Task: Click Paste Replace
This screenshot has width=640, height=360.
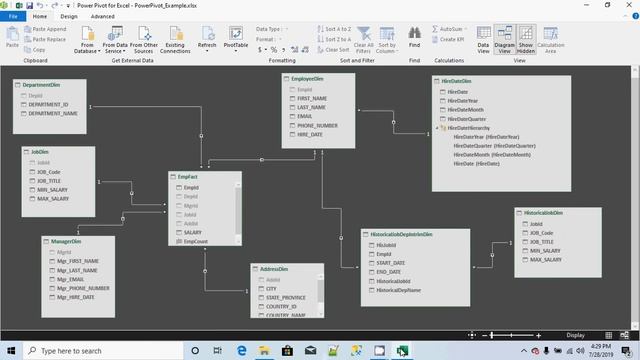Action: click(45, 40)
